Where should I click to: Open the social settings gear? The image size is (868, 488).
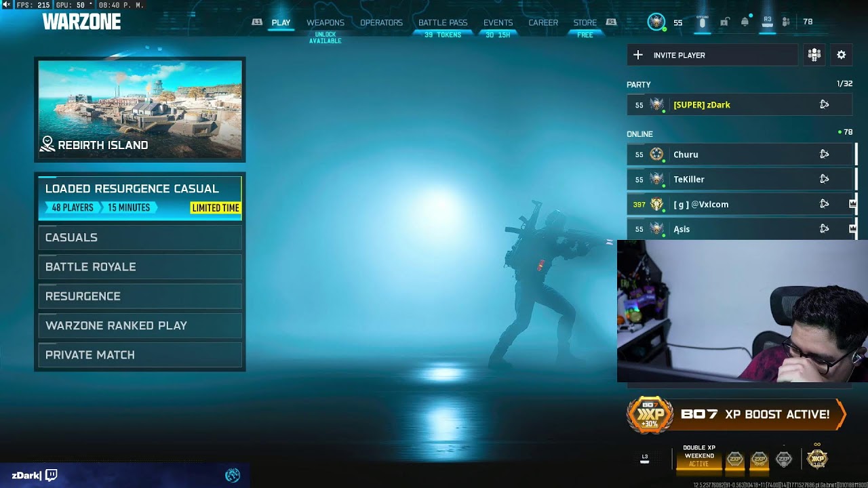(x=842, y=55)
